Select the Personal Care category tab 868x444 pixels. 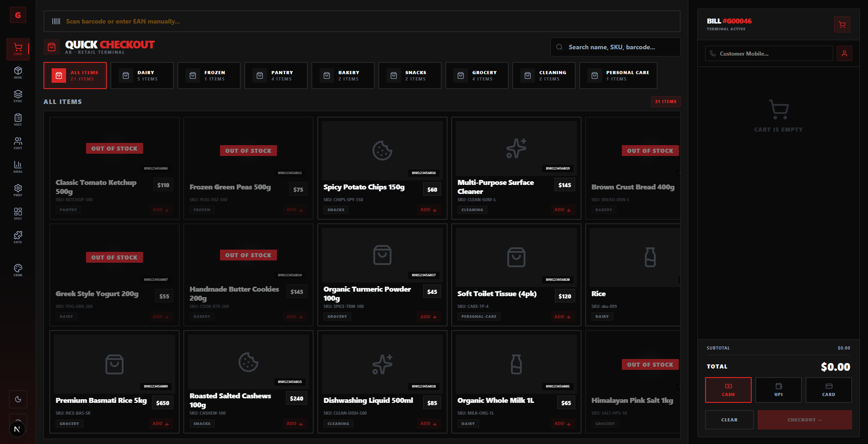click(618, 76)
